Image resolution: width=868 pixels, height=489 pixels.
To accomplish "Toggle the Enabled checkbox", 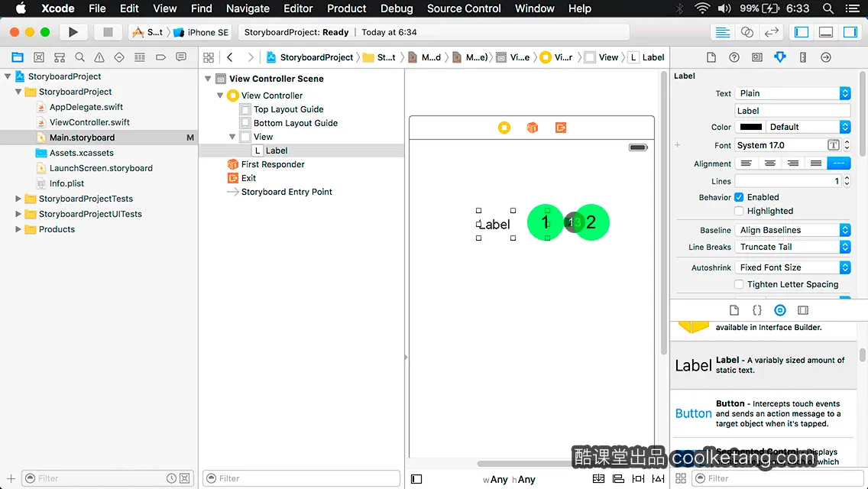I will point(739,197).
